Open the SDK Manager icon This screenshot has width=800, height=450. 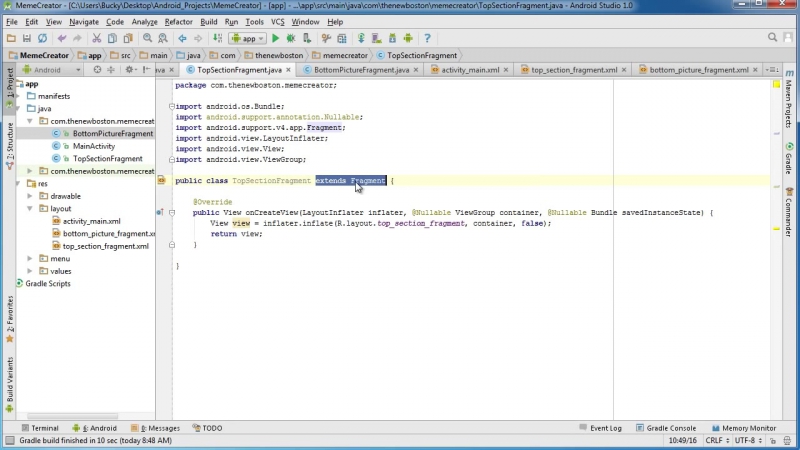(x=392, y=38)
